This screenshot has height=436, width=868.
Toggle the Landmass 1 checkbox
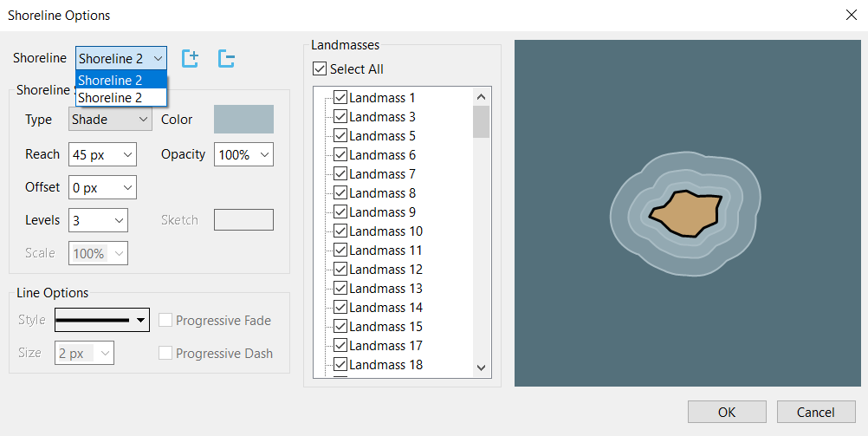pyautogui.click(x=340, y=98)
